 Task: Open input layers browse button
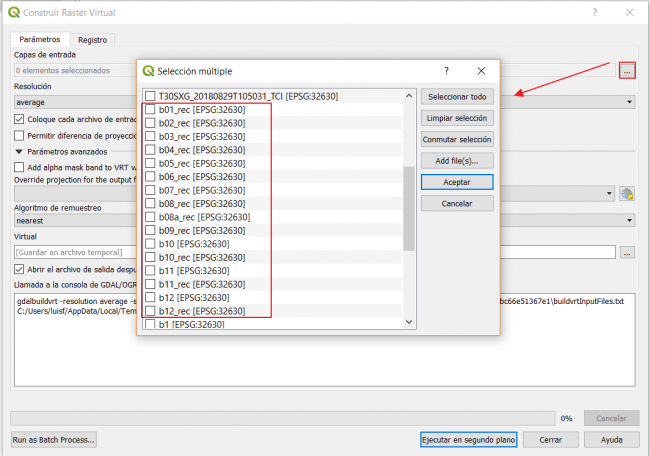pyautogui.click(x=627, y=70)
